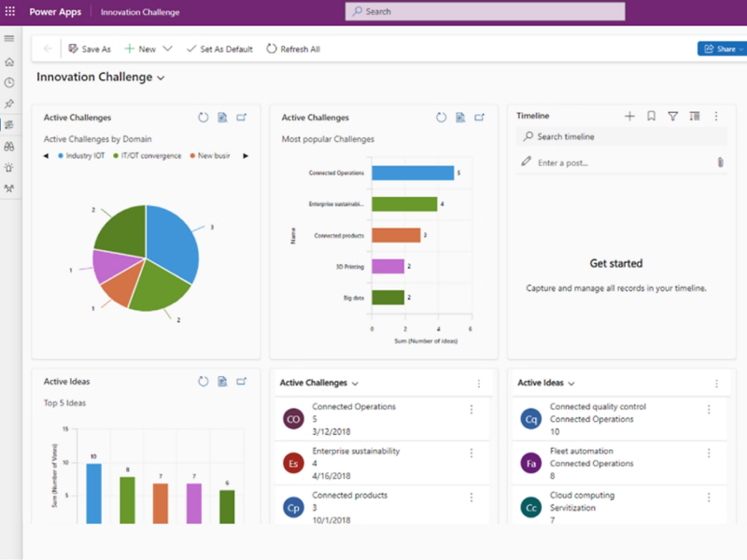View records for Active Challenges by Domain chart

(222, 118)
